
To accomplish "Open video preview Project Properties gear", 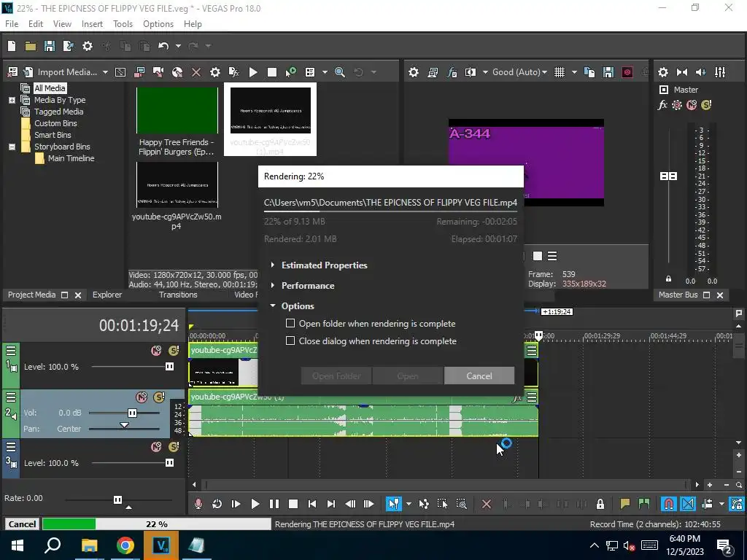I will coord(414,72).
